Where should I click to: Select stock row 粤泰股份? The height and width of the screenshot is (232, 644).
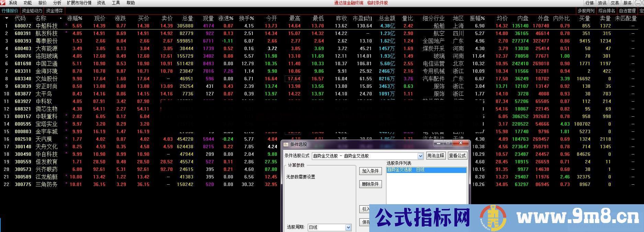click(x=47, y=41)
